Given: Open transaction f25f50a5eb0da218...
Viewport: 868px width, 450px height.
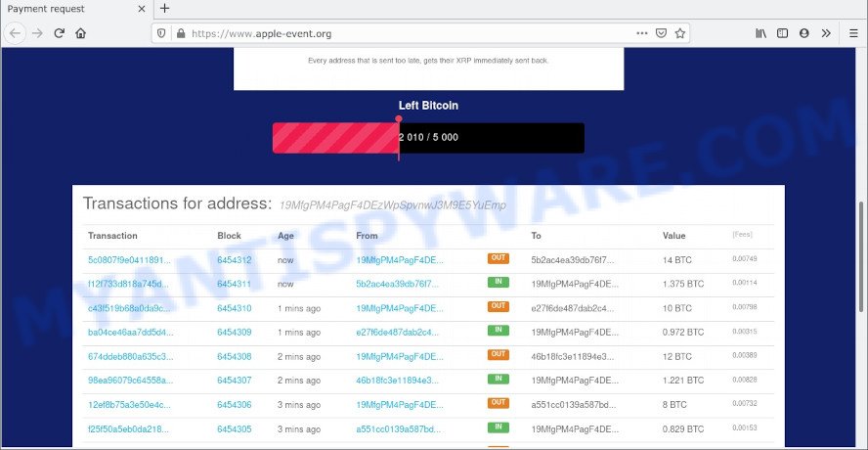Looking at the screenshot, I should [128, 428].
